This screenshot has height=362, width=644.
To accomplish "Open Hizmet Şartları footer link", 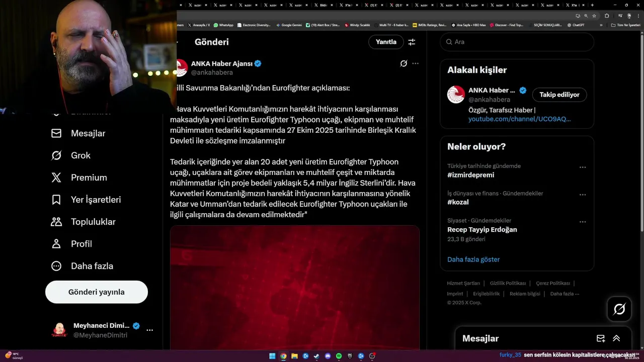I will point(463,283).
